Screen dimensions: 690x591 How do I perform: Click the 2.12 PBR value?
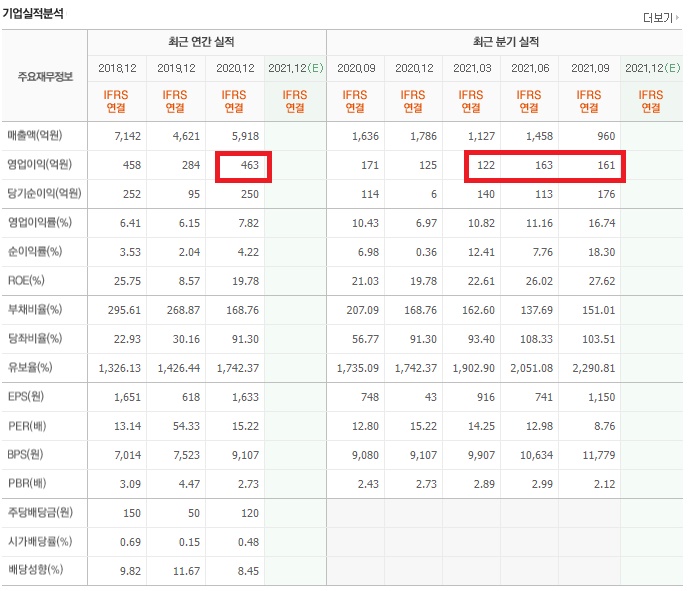click(604, 485)
